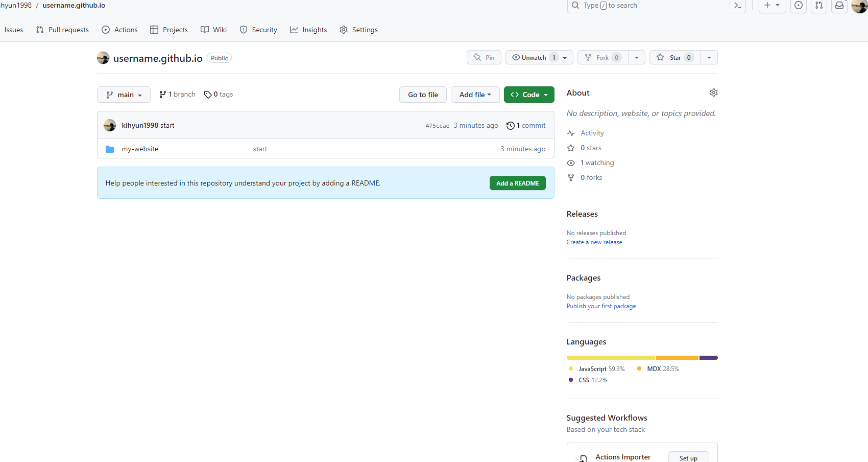This screenshot has height=462, width=868.
Task: Open the Security tab
Action: tap(258, 30)
